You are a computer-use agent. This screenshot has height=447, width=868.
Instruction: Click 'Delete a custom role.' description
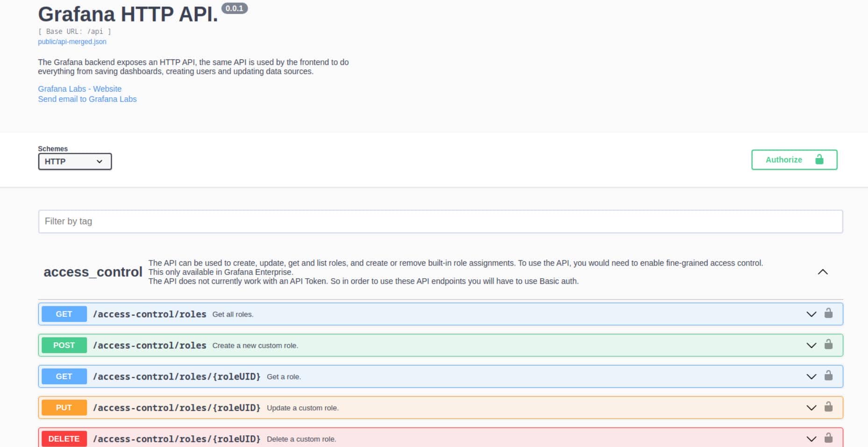(x=301, y=439)
